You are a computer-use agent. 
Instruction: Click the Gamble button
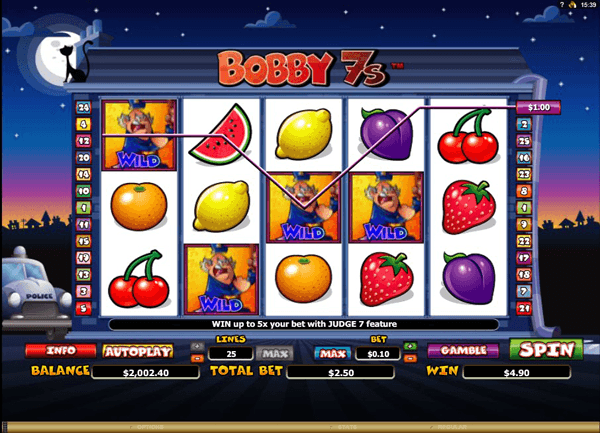pos(463,350)
